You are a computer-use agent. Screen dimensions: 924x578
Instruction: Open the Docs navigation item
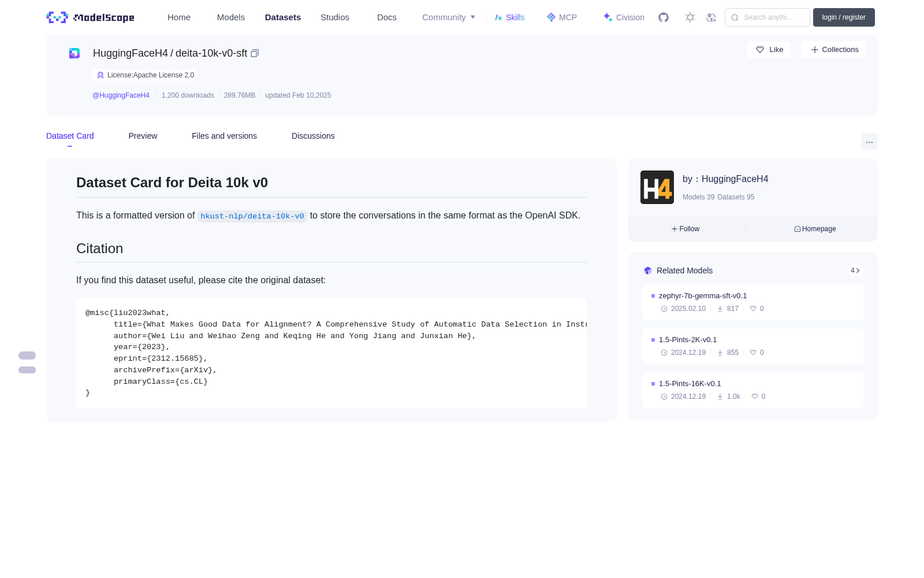click(x=387, y=17)
